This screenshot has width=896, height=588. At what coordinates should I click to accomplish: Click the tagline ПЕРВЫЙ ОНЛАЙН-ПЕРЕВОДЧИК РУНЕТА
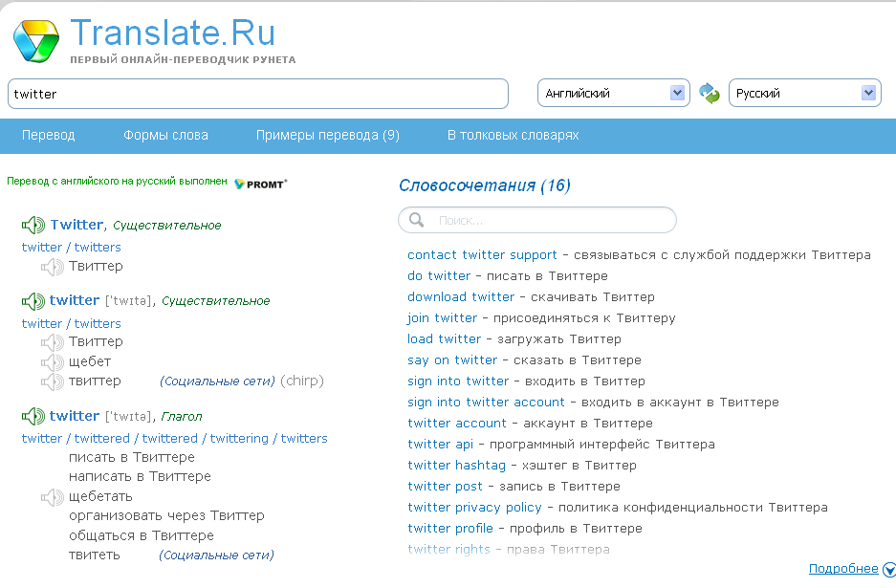pyautogui.click(x=183, y=59)
